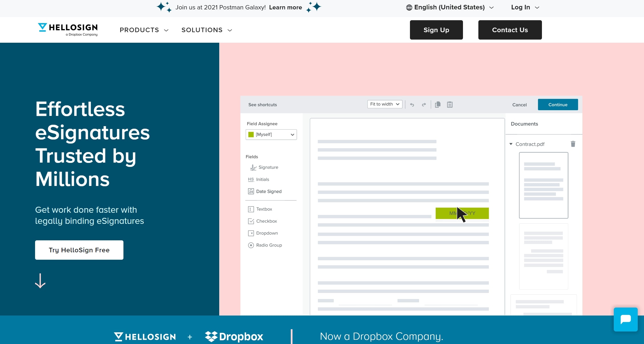This screenshot has width=644, height=344.
Task: Collapse the Contract.pdf tree arrow
Action: pyautogui.click(x=511, y=144)
